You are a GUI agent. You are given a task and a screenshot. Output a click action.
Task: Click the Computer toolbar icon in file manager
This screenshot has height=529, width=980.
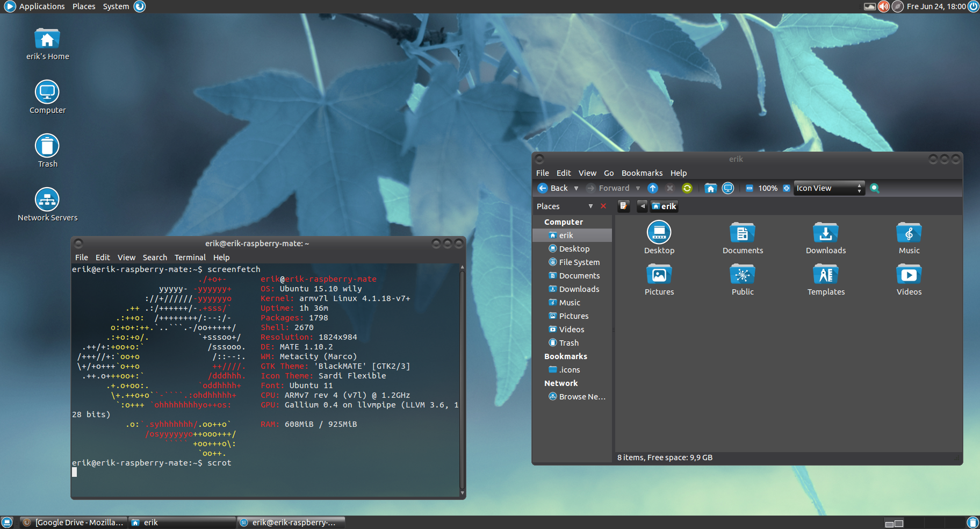[x=728, y=188]
